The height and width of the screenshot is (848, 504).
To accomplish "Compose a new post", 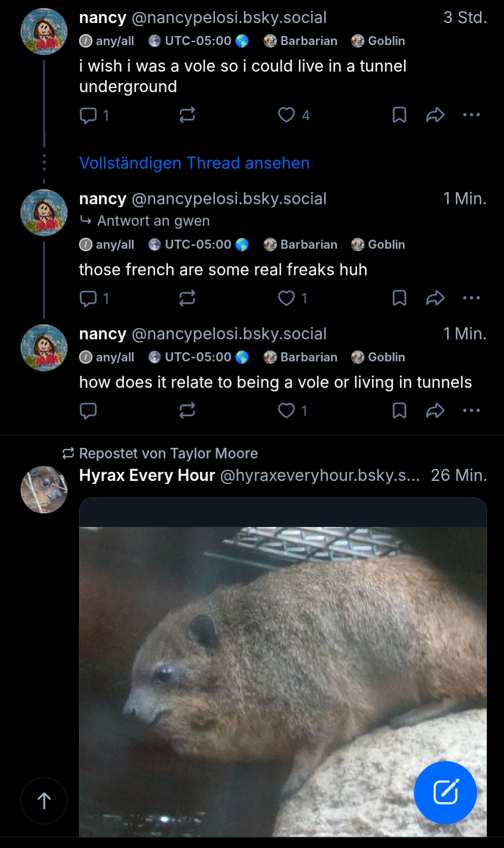I will coord(445,792).
